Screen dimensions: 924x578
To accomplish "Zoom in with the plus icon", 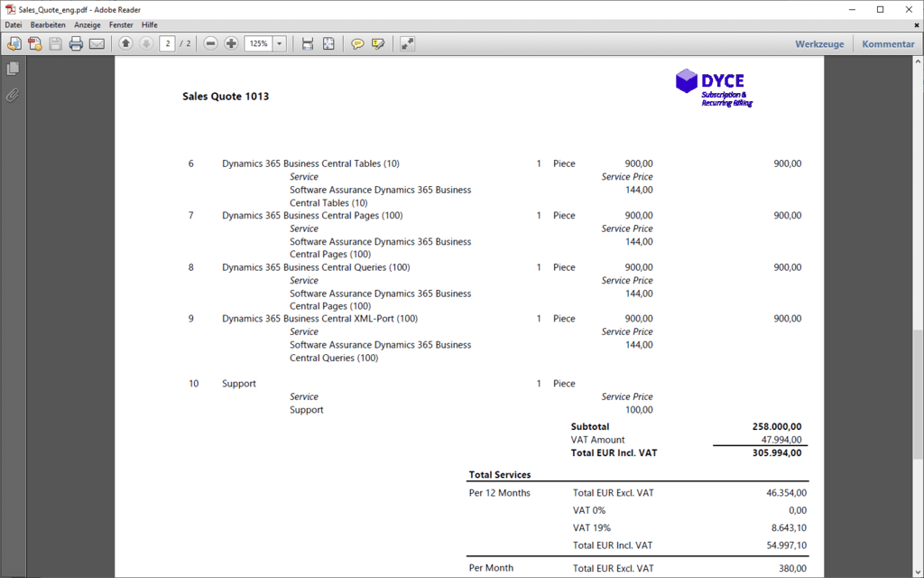I will coord(232,43).
